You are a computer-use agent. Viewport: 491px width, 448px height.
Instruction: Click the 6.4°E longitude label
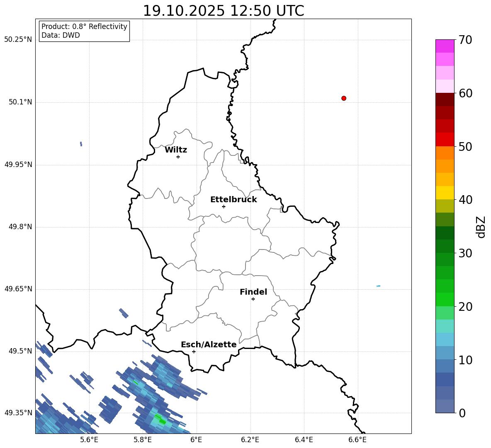pos(304,440)
